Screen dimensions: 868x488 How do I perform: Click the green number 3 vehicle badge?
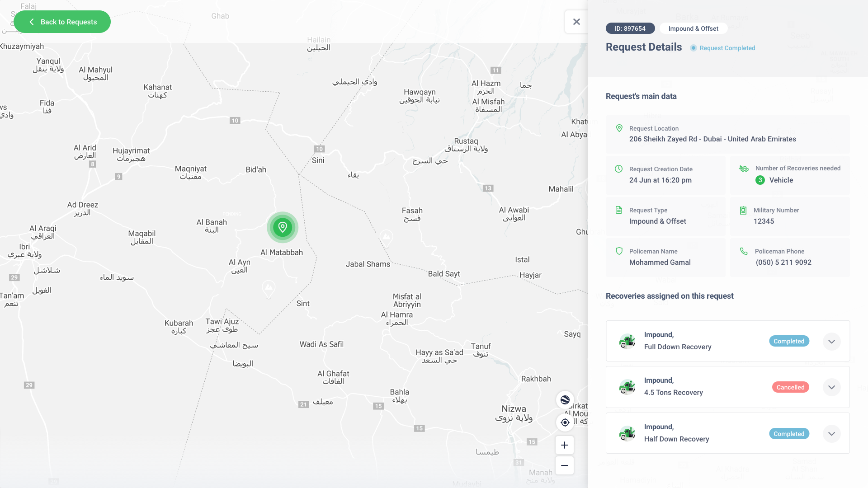click(x=760, y=180)
